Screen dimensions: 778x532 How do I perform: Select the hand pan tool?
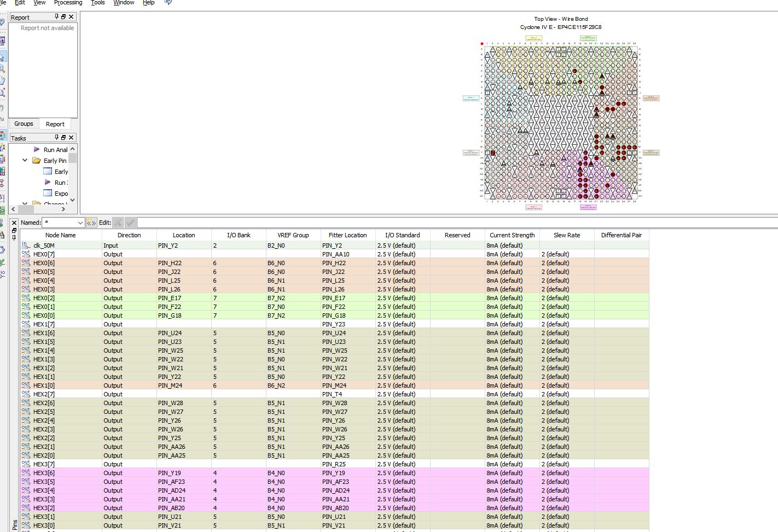(2, 80)
